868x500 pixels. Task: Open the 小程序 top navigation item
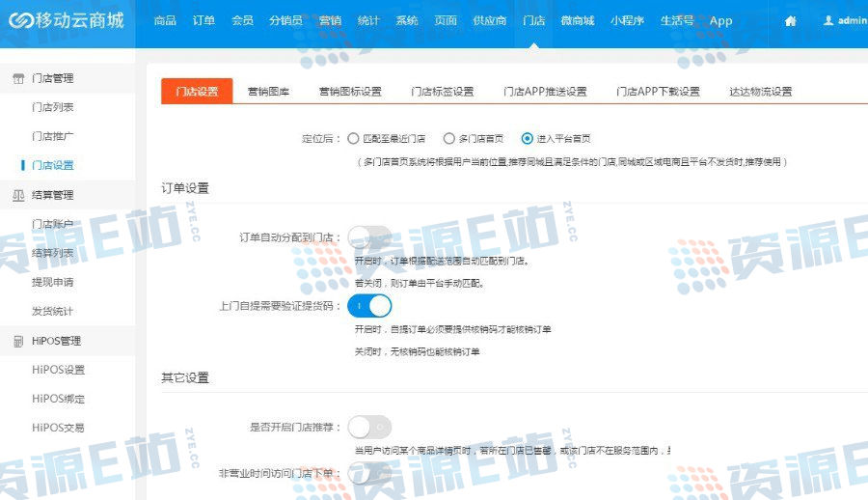(x=627, y=21)
